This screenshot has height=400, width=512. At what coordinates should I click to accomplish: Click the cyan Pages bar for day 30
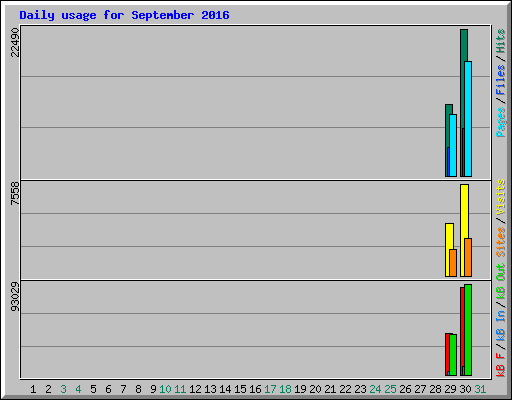point(468,119)
